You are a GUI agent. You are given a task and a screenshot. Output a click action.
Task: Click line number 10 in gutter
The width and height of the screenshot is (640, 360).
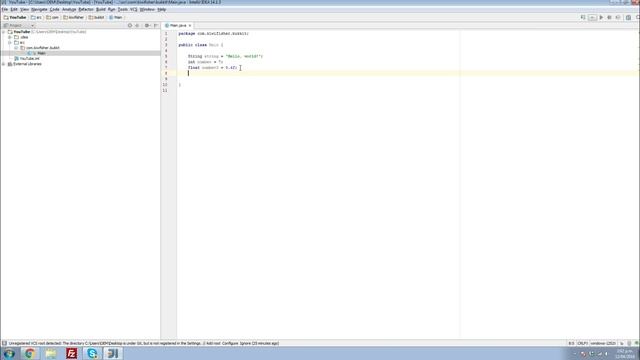pyautogui.click(x=165, y=84)
